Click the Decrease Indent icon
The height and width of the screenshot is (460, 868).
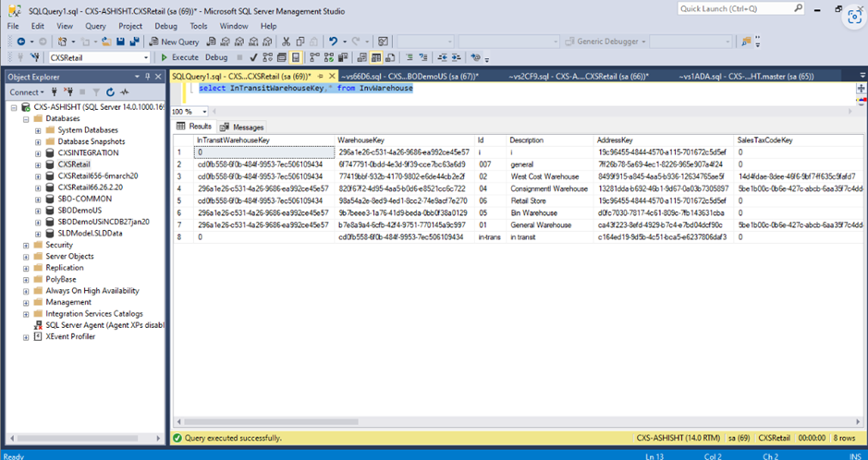pos(442,57)
